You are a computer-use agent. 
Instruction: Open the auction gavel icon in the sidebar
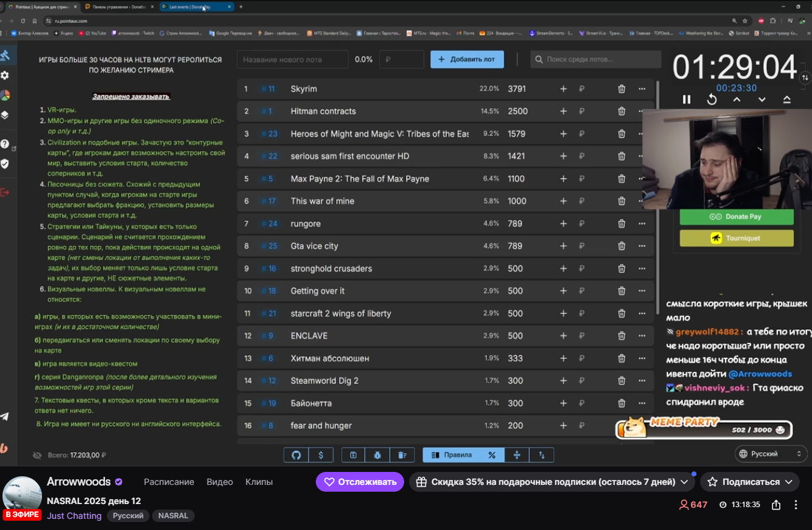point(4,55)
